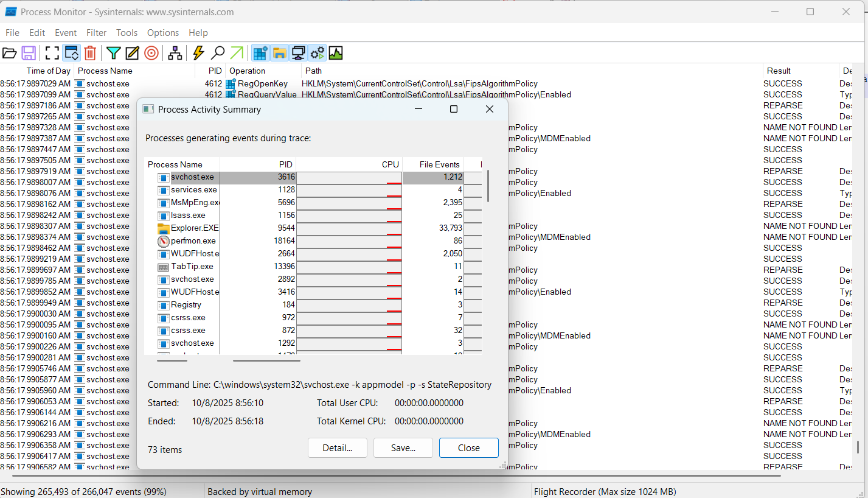Image resolution: width=868 pixels, height=498 pixels.
Task: Click the Save... button in summary dialog
Action: click(x=403, y=448)
